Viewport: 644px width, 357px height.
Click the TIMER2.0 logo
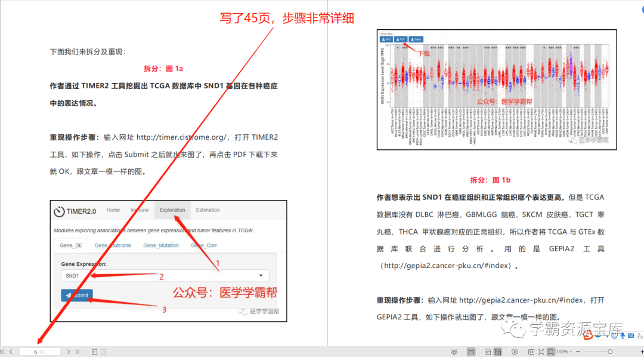tap(75, 211)
